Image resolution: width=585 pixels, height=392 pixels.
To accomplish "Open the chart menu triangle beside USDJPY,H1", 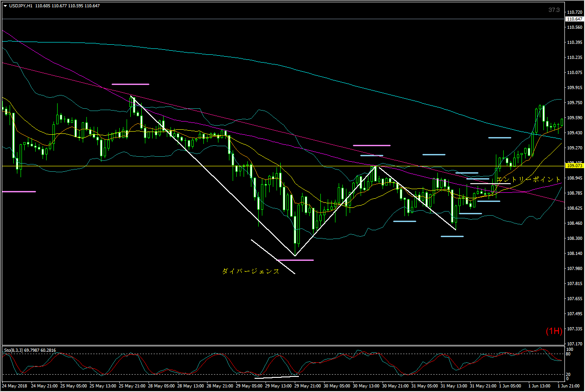I will click(x=5, y=6).
